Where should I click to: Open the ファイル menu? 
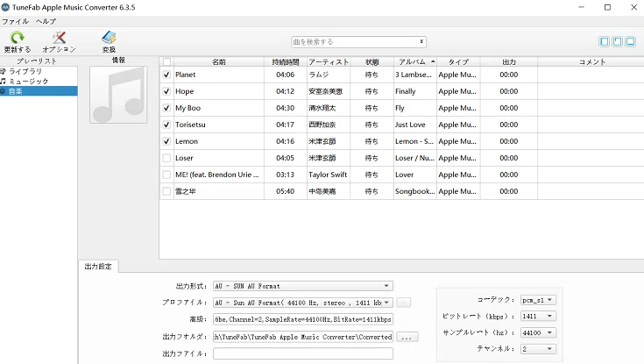click(x=15, y=21)
